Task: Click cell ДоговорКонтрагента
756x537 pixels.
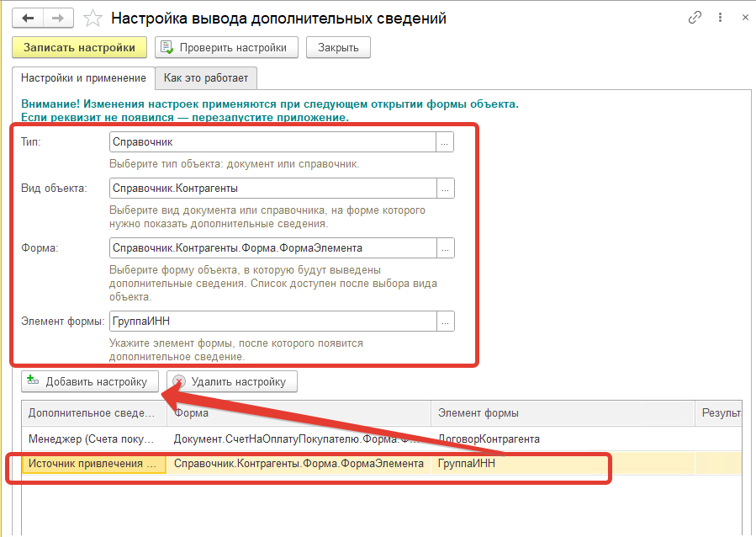Action: [x=563, y=439]
